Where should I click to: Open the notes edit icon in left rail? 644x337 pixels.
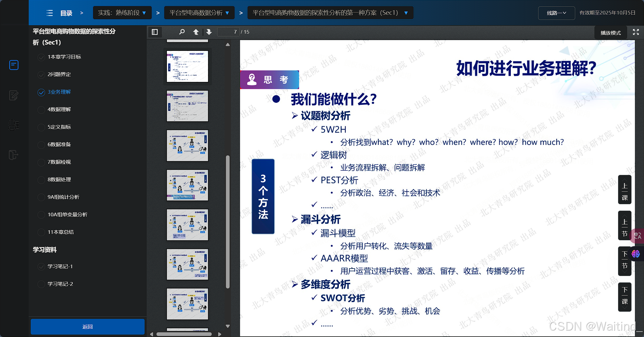[x=13, y=95]
